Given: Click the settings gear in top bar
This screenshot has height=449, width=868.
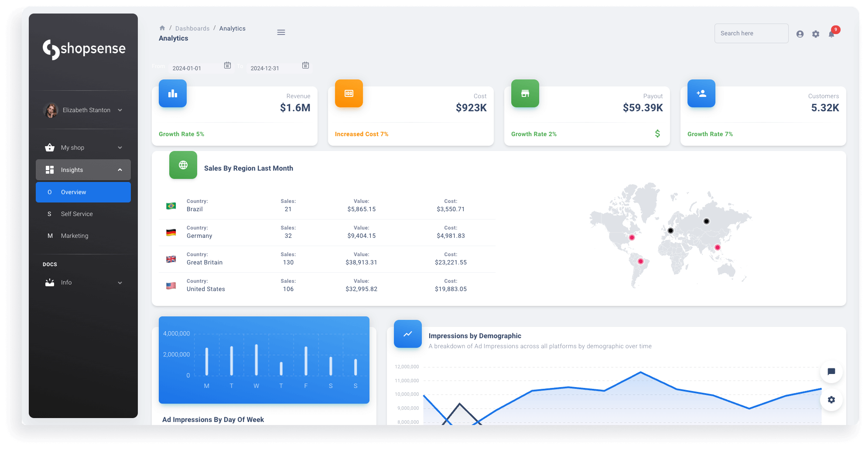Looking at the screenshot, I should (x=816, y=34).
